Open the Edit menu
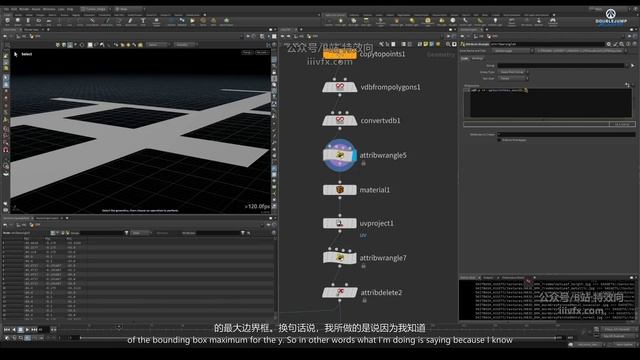The width and height of the screenshot is (640, 360). click(x=14, y=9)
